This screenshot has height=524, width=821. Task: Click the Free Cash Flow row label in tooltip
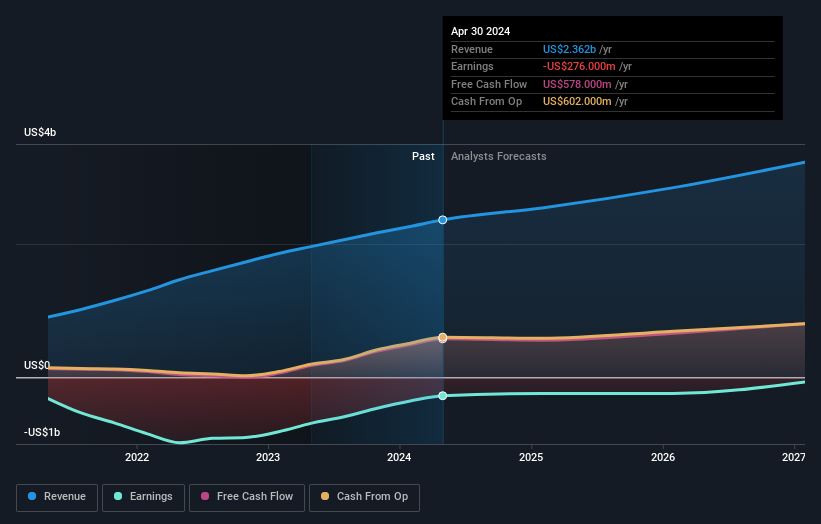tap(489, 84)
